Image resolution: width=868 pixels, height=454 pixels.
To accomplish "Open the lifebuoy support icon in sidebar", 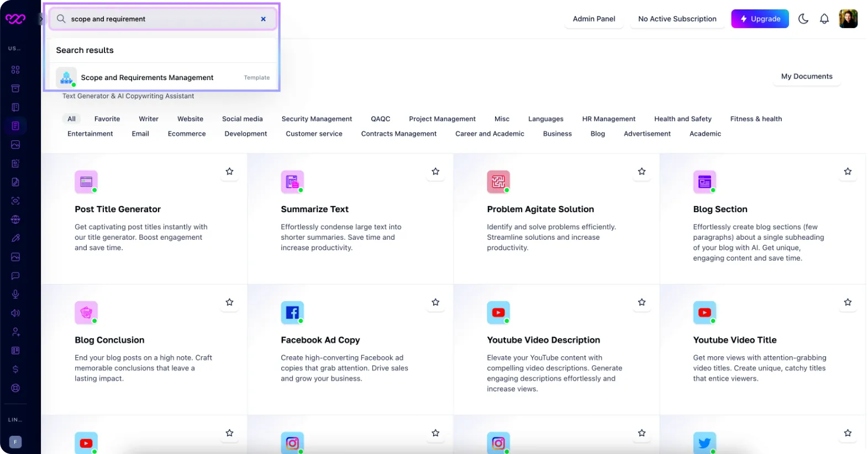I will click(15, 388).
